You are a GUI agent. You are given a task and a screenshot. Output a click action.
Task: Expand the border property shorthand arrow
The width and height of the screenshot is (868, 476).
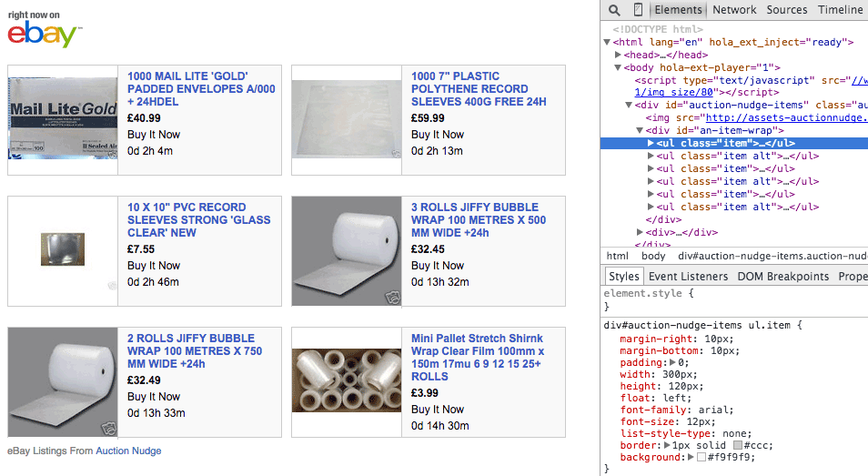[x=667, y=446]
